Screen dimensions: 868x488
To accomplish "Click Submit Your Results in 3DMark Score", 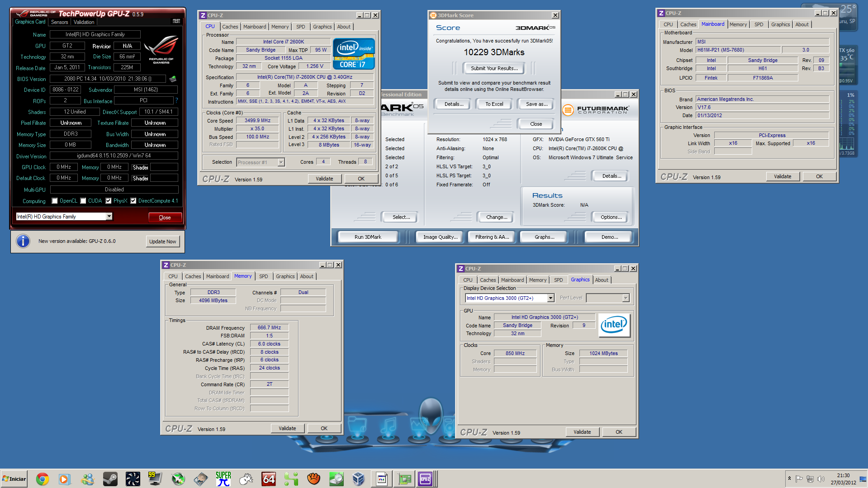I will (x=494, y=68).
